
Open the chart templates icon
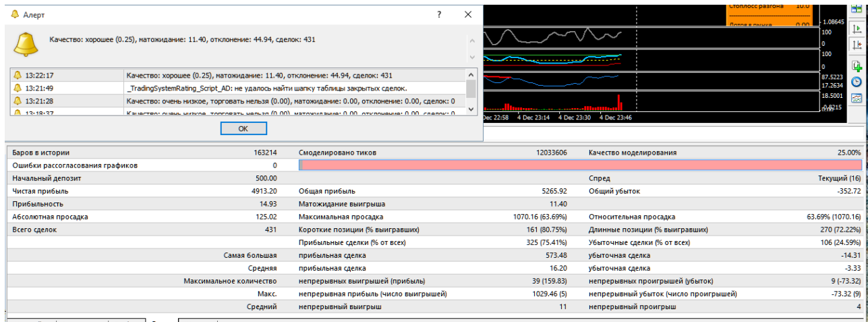[857, 98]
